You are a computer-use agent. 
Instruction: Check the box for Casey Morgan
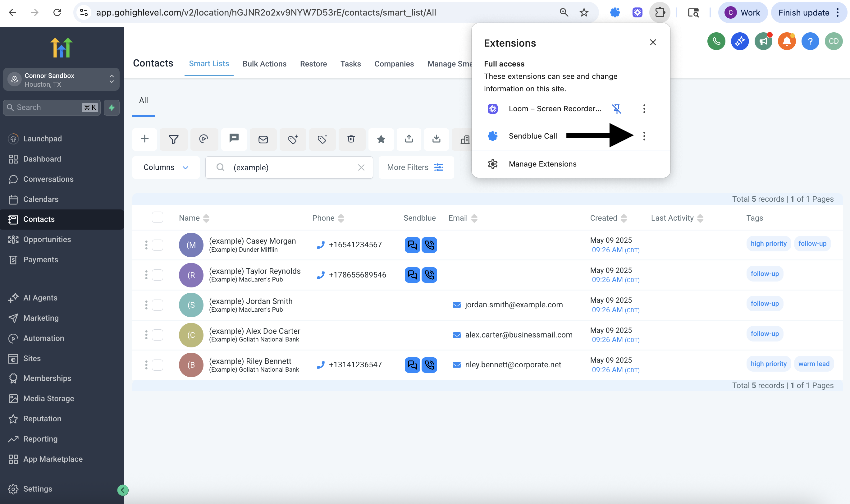(x=158, y=245)
